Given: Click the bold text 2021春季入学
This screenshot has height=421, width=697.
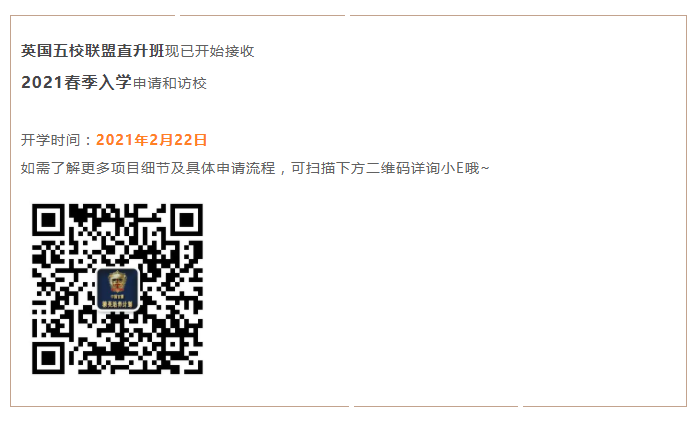Looking at the screenshot, I should point(76,82).
